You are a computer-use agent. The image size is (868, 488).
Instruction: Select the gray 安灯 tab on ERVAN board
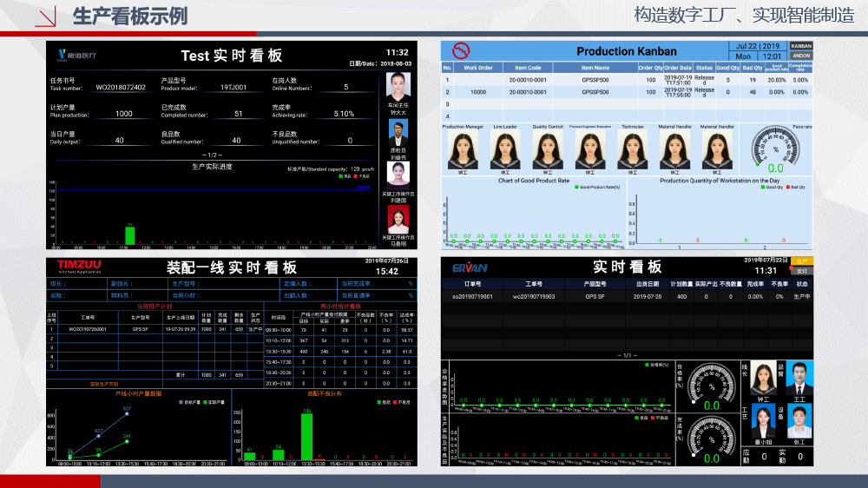[x=801, y=271]
